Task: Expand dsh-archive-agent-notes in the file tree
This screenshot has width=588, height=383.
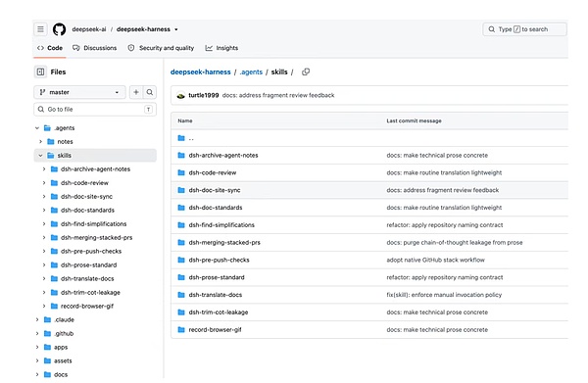Action: (44, 169)
